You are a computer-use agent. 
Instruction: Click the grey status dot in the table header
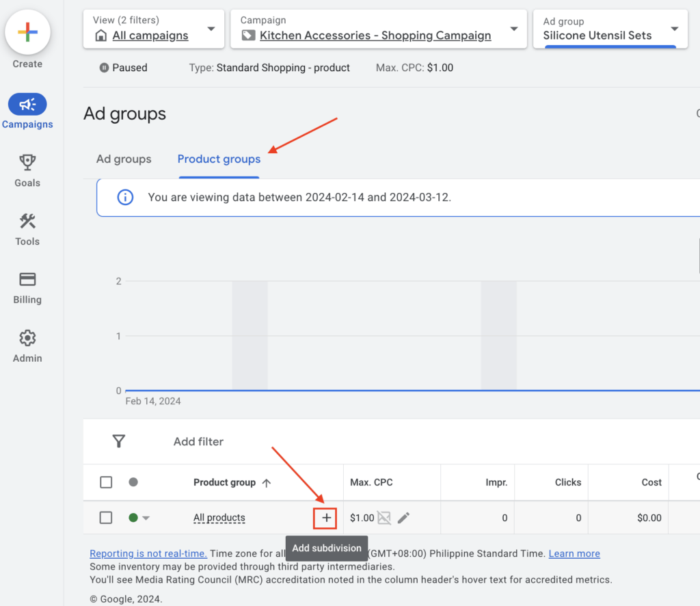(133, 482)
